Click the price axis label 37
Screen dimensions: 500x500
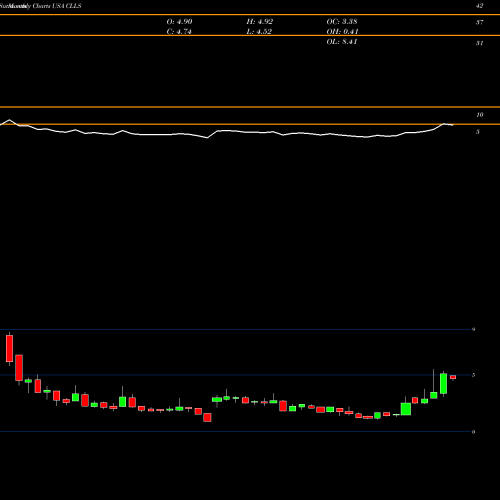pos(479,22)
